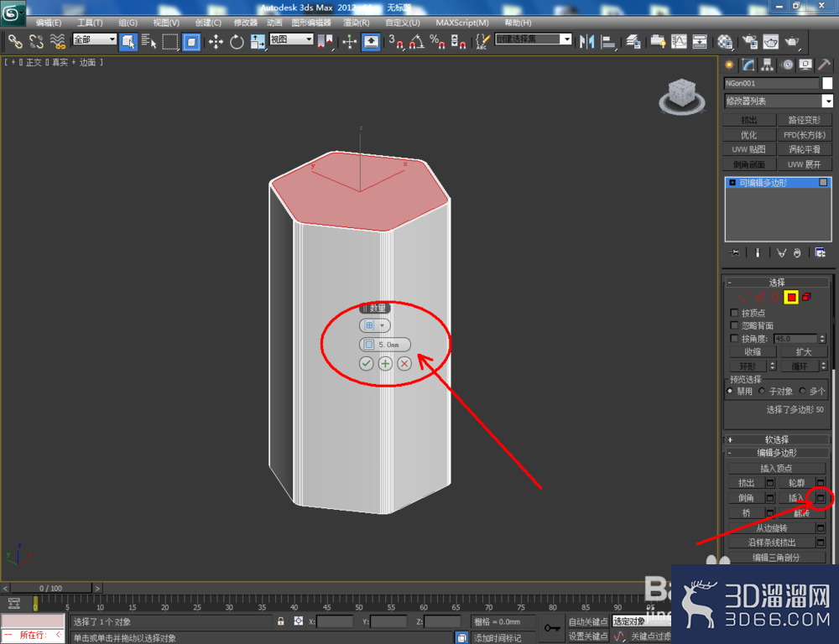Open the 视图(V) menu

point(166,23)
